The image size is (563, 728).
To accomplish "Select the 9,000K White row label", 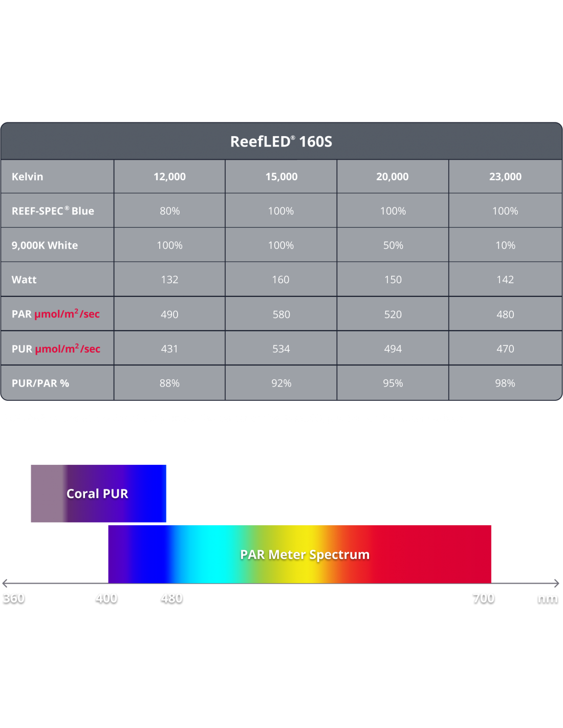I will (x=45, y=245).
